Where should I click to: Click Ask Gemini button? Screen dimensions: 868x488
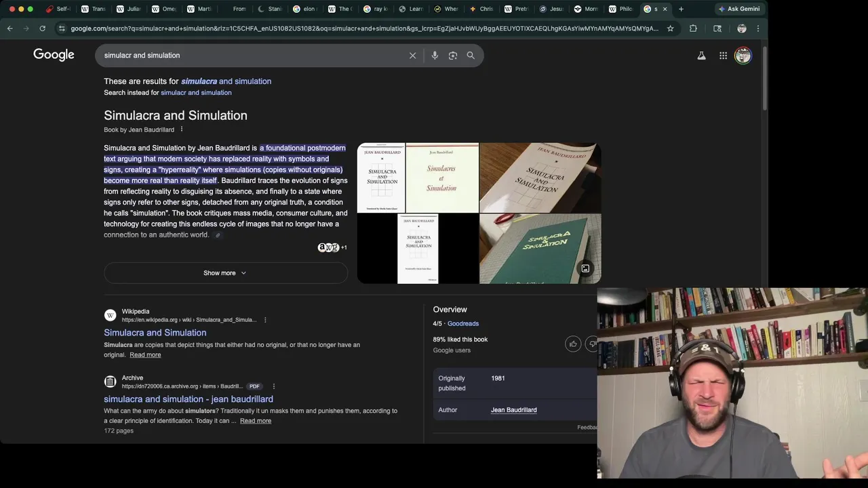pyautogui.click(x=739, y=9)
